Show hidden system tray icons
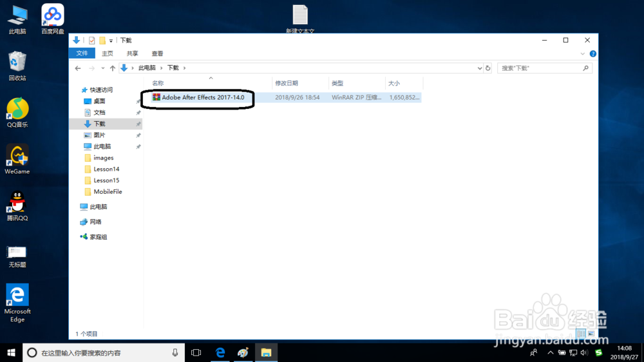644x362 pixels. point(551,352)
